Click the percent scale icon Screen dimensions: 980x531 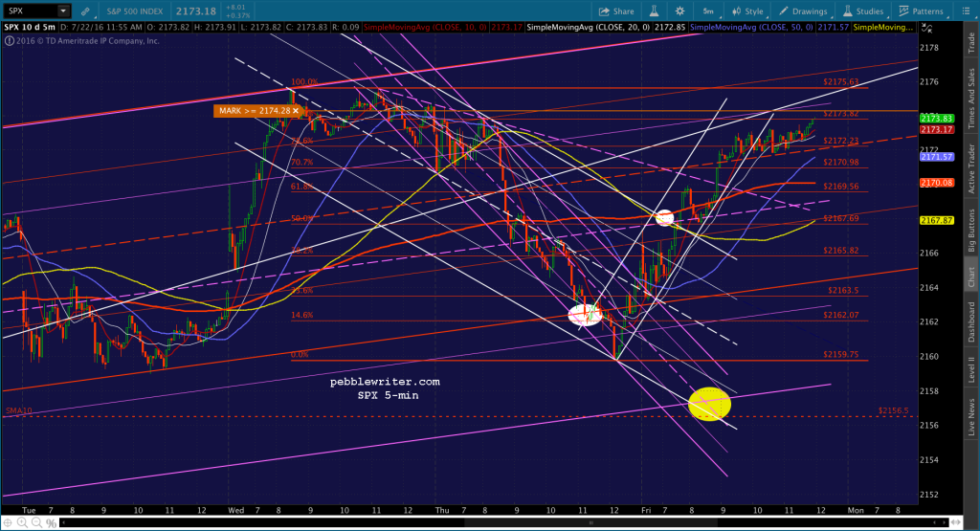(x=51, y=523)
